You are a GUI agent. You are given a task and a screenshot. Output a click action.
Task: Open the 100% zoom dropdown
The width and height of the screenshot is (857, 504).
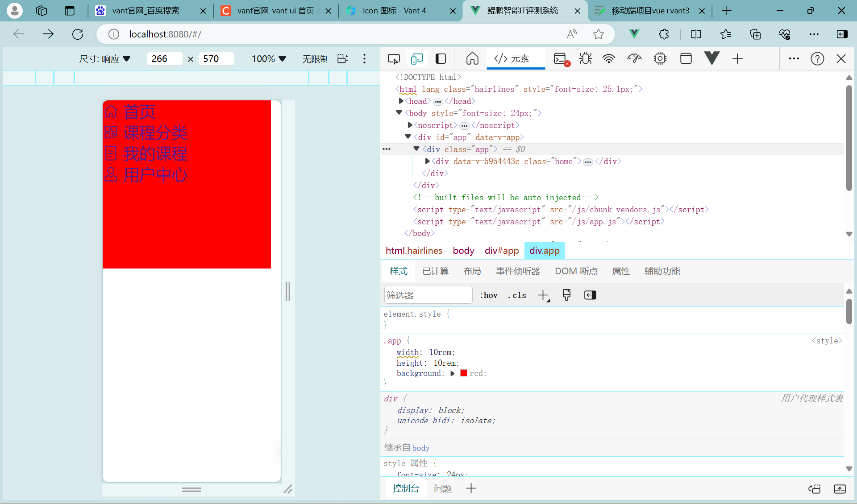click(268, 58)
